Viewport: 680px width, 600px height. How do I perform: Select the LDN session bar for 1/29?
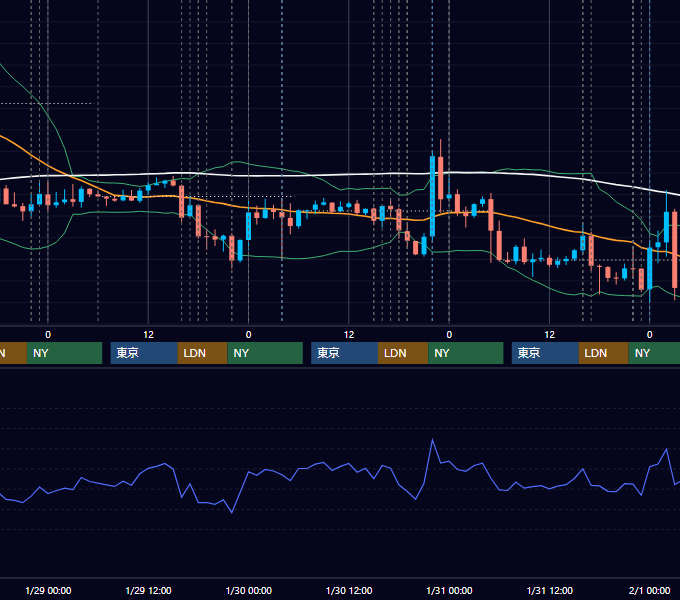tap(203, 353)
